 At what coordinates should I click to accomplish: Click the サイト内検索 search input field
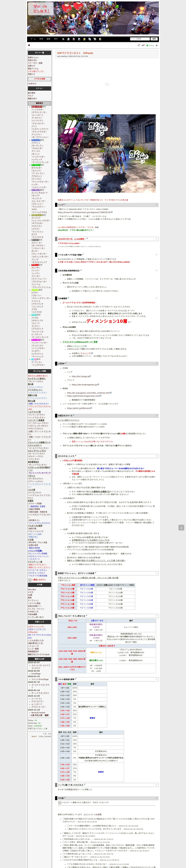140,39
